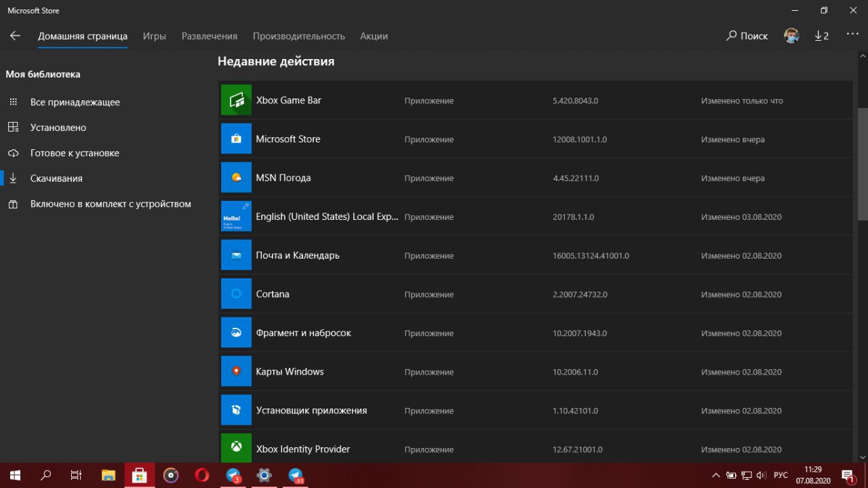Click version 1.10.42101.0 text
This screenshot has width=868, height=488.
575,411
